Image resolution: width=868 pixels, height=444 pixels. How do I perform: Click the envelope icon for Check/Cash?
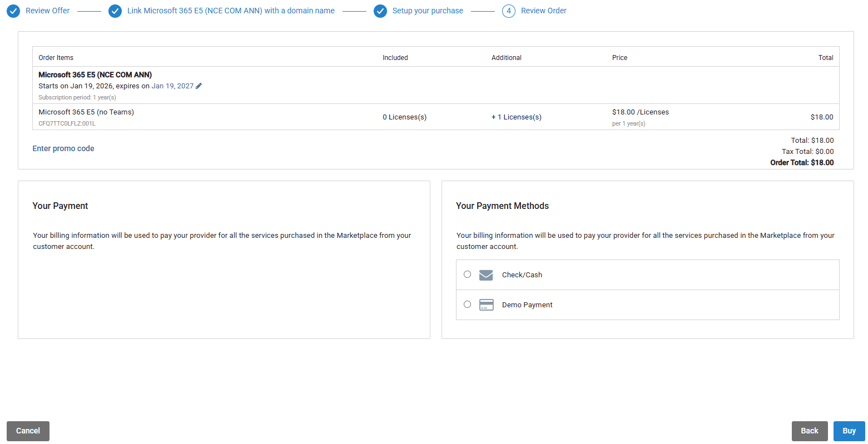click(x=486, y=275)
